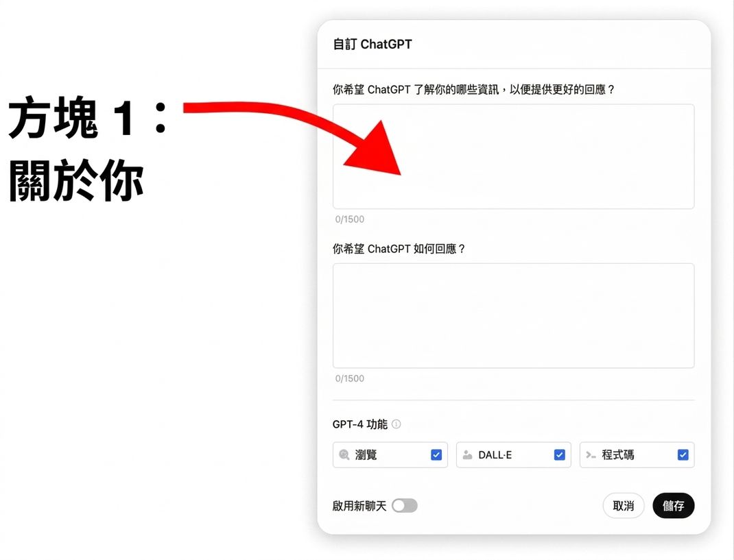Click the 0/1500 counter under first text box

(350, 219)
